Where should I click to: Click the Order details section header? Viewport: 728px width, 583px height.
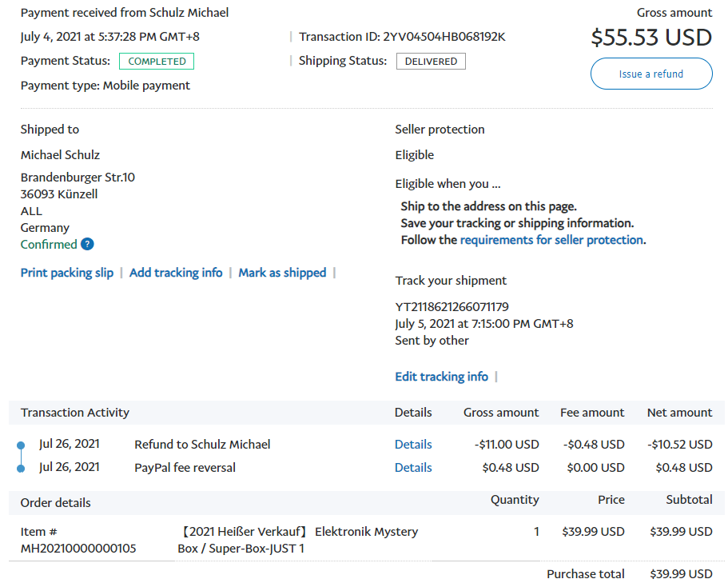[x=56, y=503]
